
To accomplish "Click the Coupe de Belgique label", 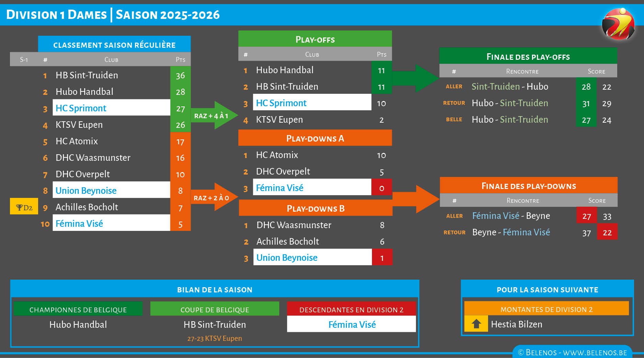I will coord(215,309).
